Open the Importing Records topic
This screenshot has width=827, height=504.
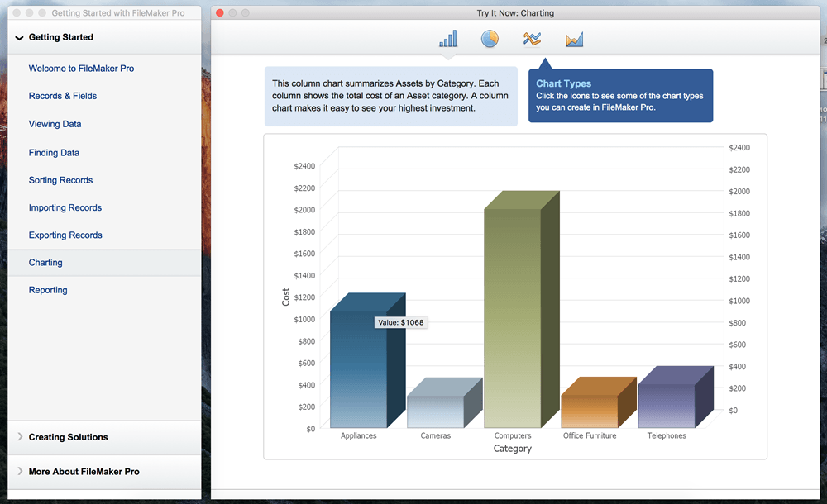coord(65,207)
